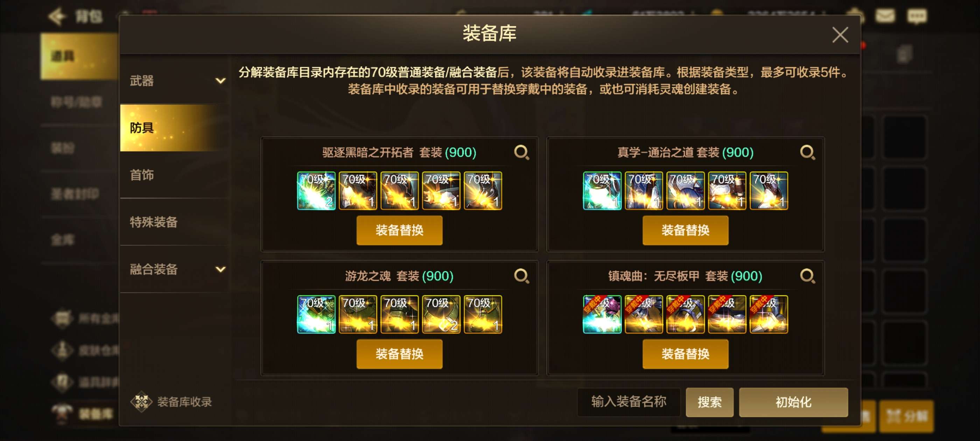Select first equipped item in 镇魂曲 set
Image resolution: width=980 pixels, height=441 pixels.
point(602,314)
